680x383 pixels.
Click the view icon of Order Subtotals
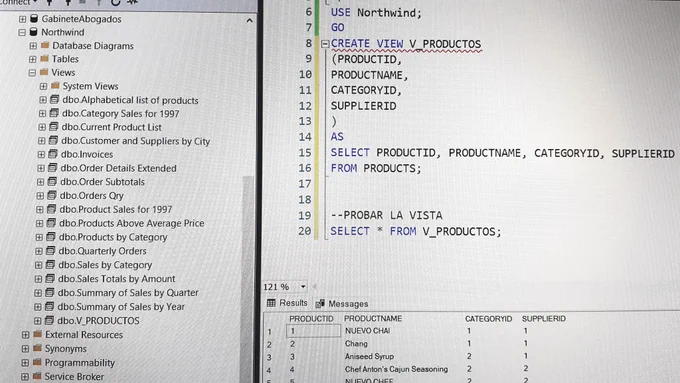(x=52, y=181)
